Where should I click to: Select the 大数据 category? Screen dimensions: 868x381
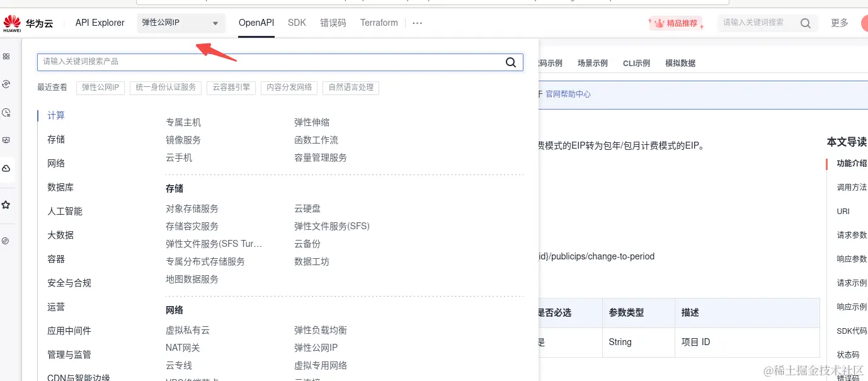60,235
